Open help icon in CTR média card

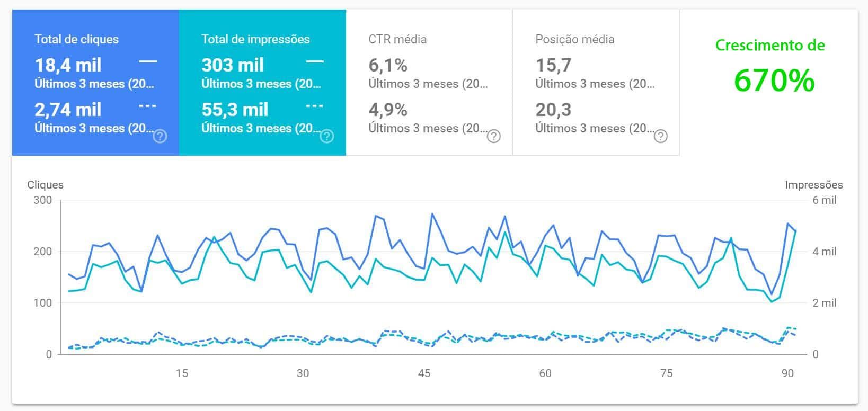tap(493, 137)
